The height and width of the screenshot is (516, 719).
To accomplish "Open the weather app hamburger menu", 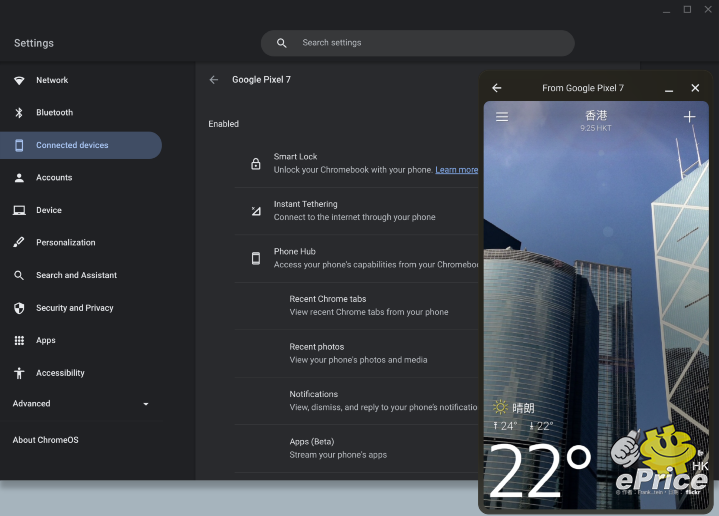I will click(502, 117).
